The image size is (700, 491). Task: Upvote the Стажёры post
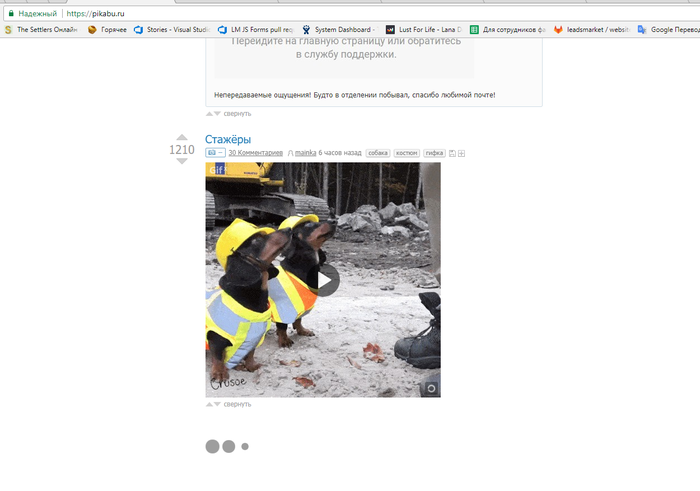point(182,137)
